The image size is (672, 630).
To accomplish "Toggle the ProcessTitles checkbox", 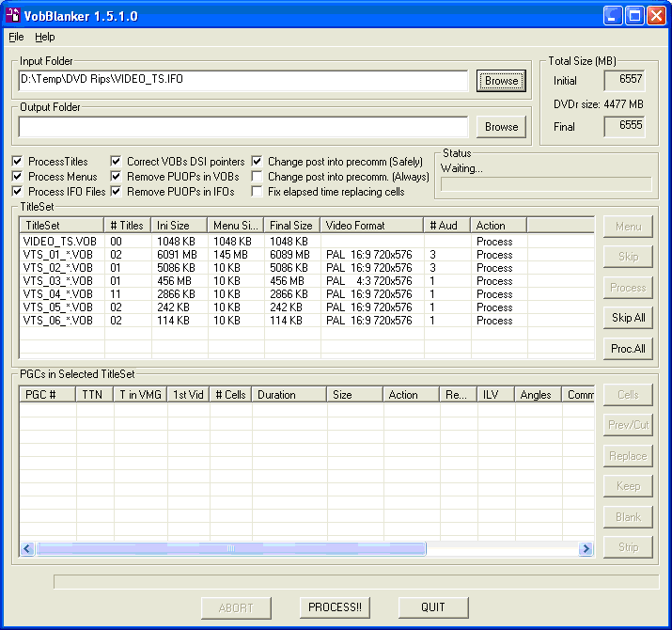I will pyautogui.click(x=17, y=161).
